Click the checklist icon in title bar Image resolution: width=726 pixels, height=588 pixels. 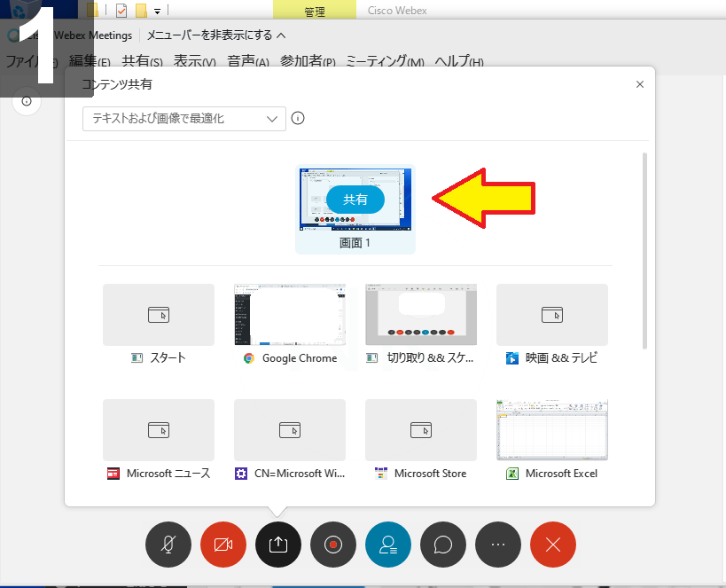[121, 10]
